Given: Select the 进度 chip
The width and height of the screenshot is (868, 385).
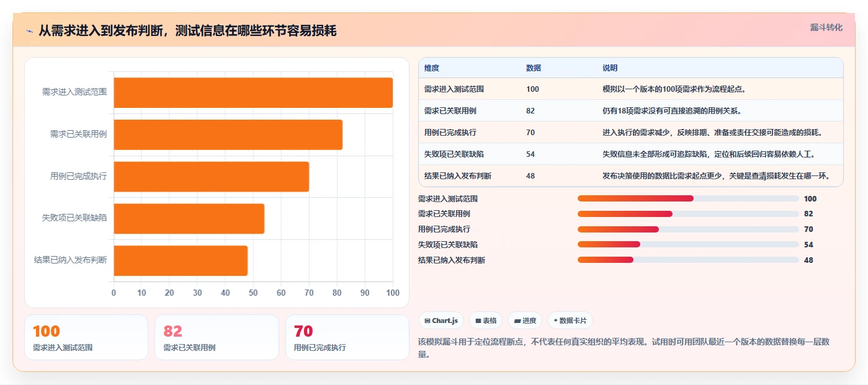Looking at the screenshot, I should point(525,321).
